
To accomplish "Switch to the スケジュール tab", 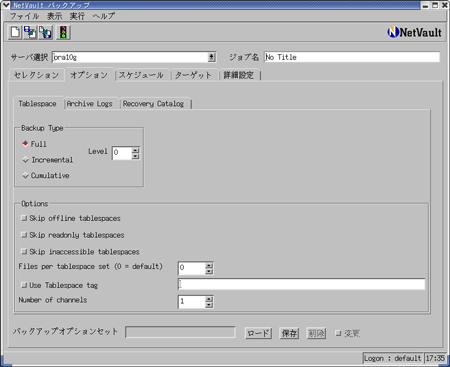I will pyautogui.click(x=141, y=75).
